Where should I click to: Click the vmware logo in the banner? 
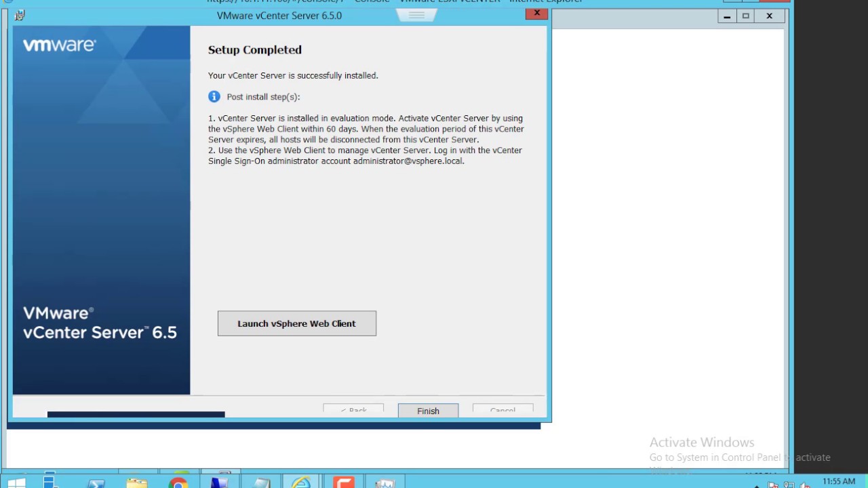60,45
